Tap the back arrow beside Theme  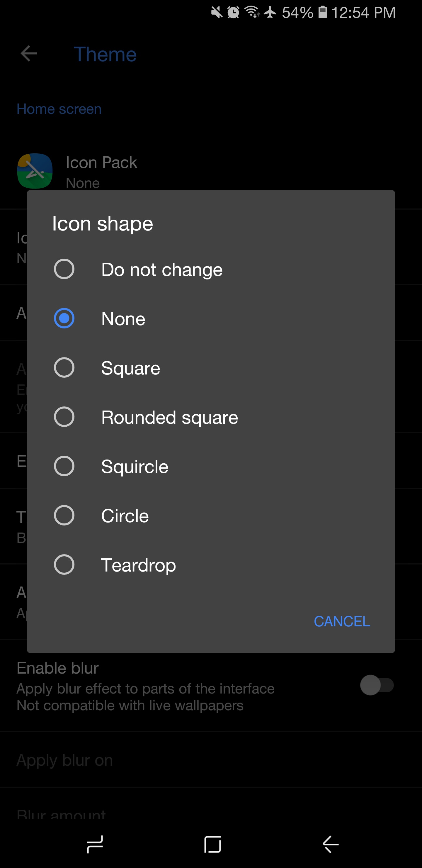pyautogui.click(x=29, y=54)
